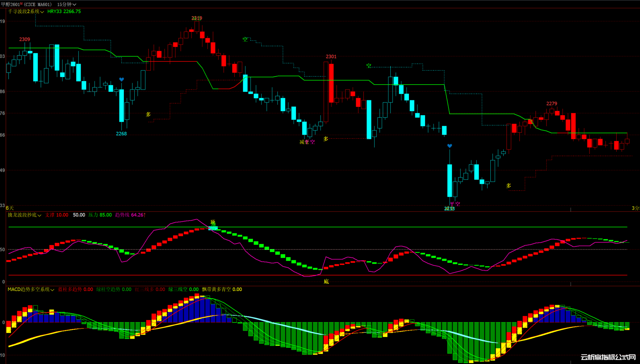Click the blue heart marker above the 2268 low

tap(121, 79)
